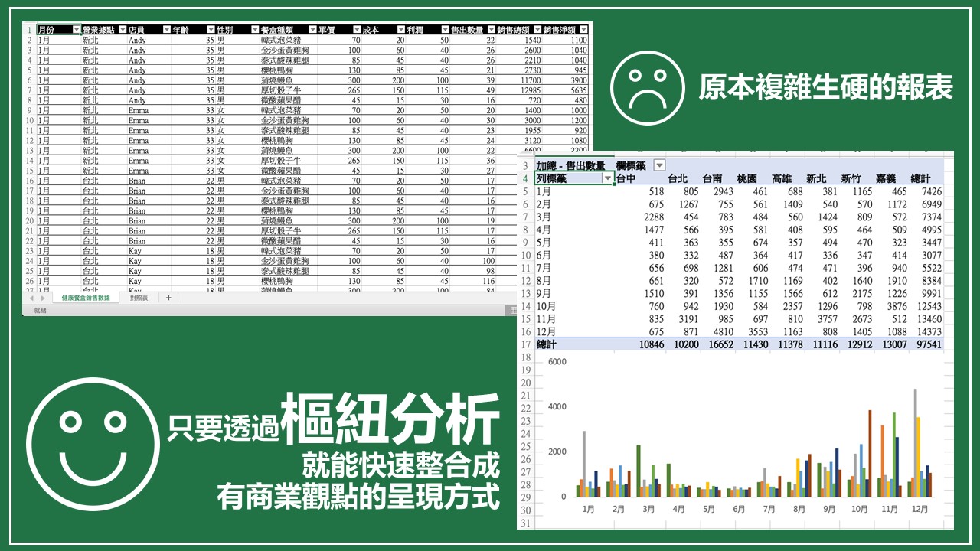Viewport: 980px width, 551px height.
Task: Click the normal view icon in status bar
Action: click(x=512, y=310)
